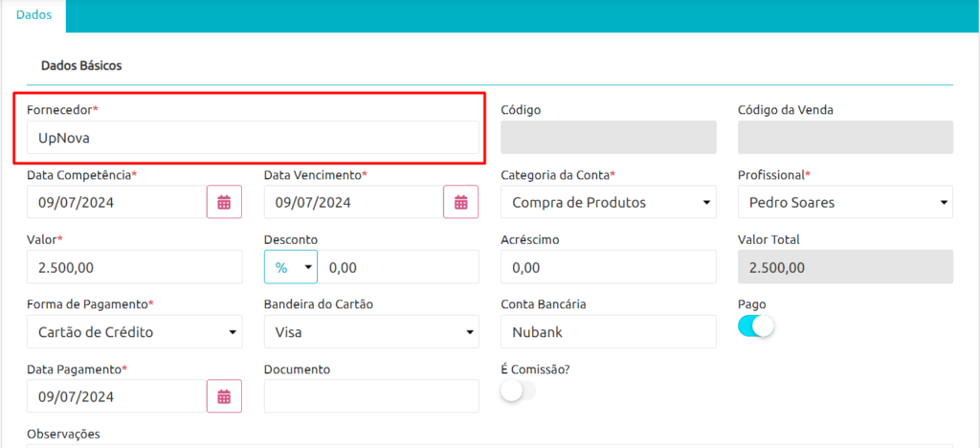The width and height of the screenshot is (980, 448).
Task: Open the Profissional dropdown
Action: point(845,202)
